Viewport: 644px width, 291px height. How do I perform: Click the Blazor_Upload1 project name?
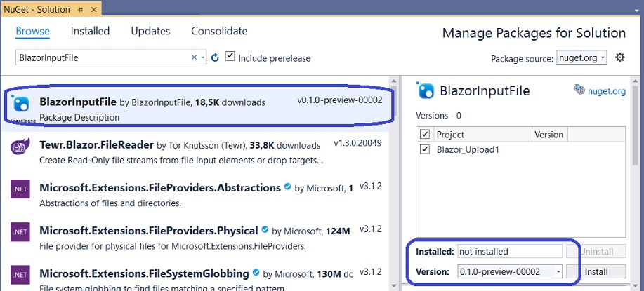tap(468, 149)
